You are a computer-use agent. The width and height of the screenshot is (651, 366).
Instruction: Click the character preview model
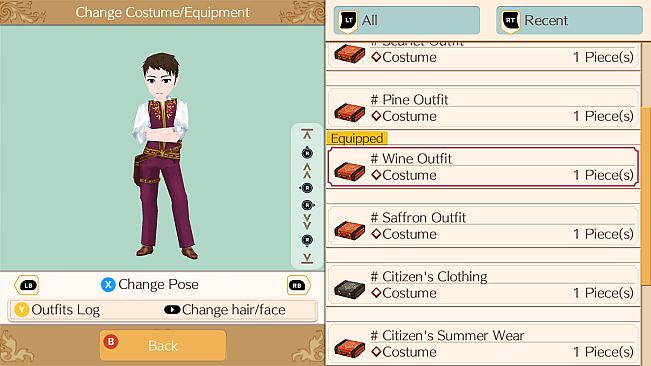pos(164,156)
